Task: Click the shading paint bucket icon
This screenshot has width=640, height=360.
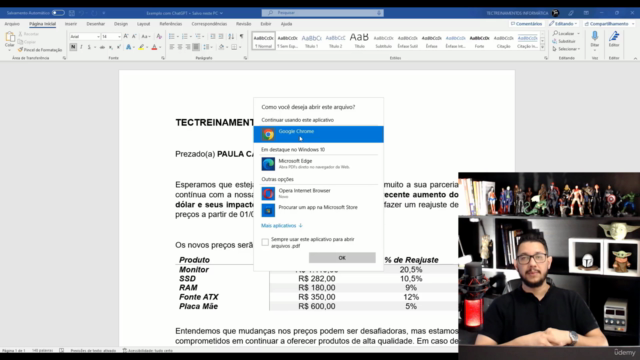Action: coord(221,47)
